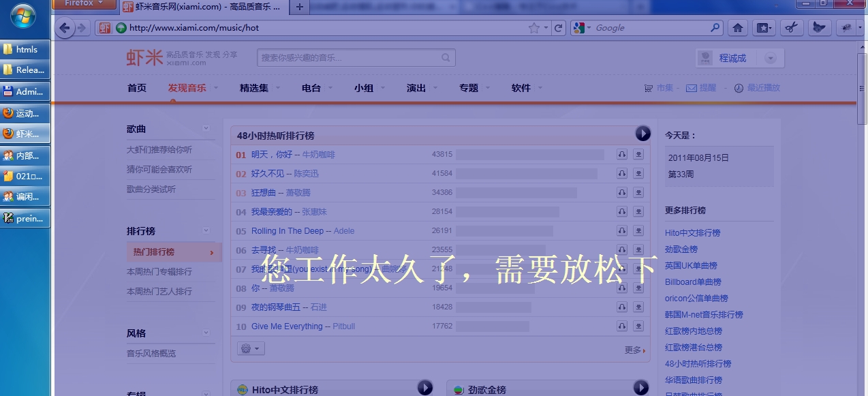Click 更多 under the 48-hour chart
868x396 pixels.
point(634,350)
